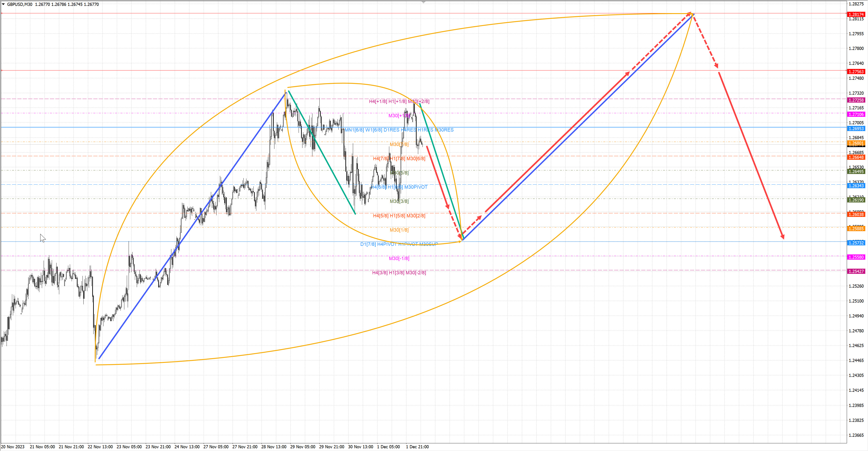Click the red 1.27563 price tag

pos(856,72)
